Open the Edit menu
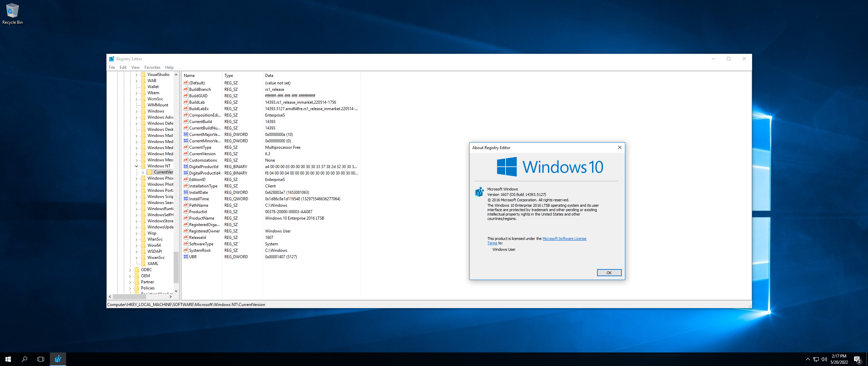Image resolution: width=868 pixels, height=366 pixels. (x=123, y=67)
